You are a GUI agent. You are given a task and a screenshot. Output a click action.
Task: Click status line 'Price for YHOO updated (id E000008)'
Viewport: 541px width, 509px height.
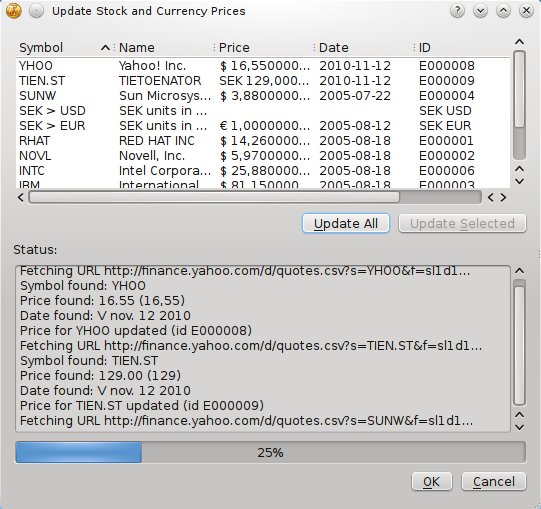point(136,331)
